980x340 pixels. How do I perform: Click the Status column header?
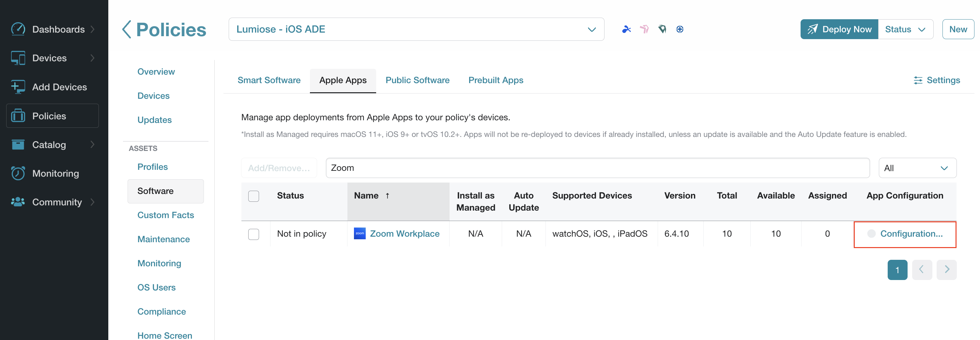click(290, 196)
